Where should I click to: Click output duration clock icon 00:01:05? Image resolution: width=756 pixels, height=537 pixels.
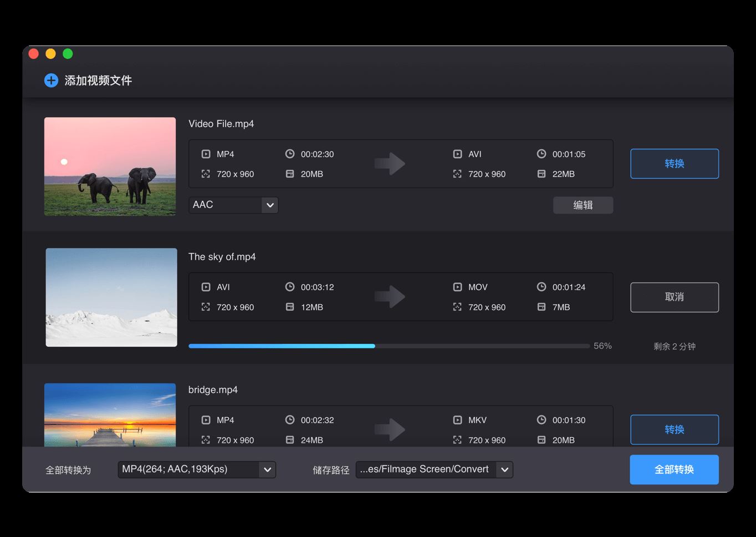[542, 154]
